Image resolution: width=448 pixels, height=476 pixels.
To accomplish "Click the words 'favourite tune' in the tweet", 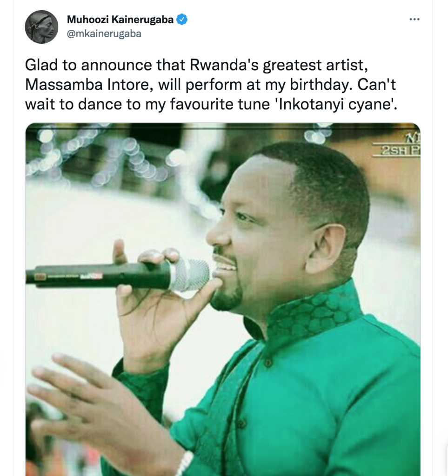I will click(220, 104).
